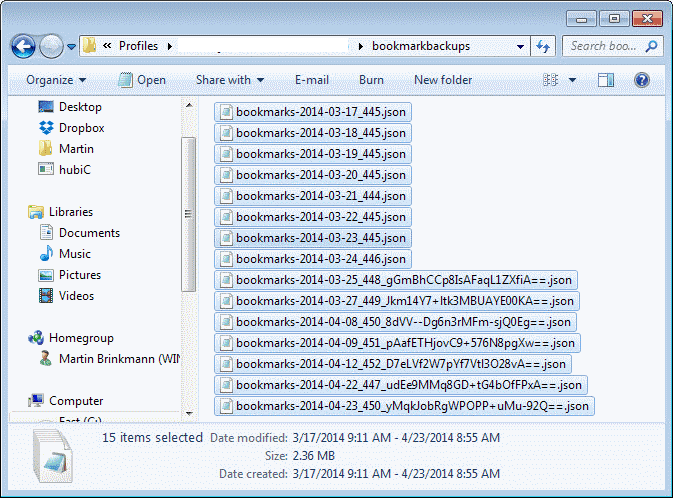
Task: Select the Profiles breadcrumb
Action: pyautogui.click(x=138, y=46)
